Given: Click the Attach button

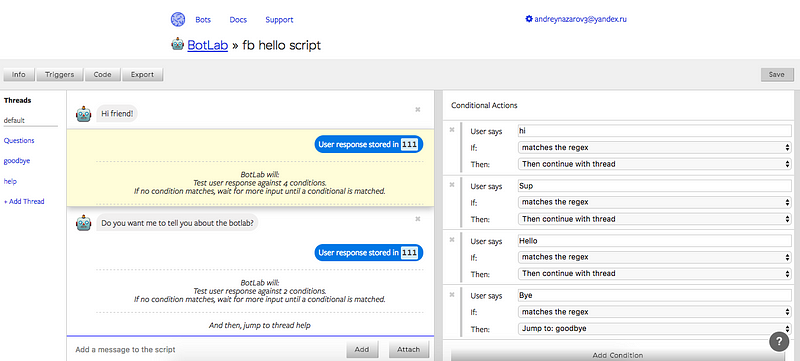Looking at the screenshot, I should tap(409, 350).
